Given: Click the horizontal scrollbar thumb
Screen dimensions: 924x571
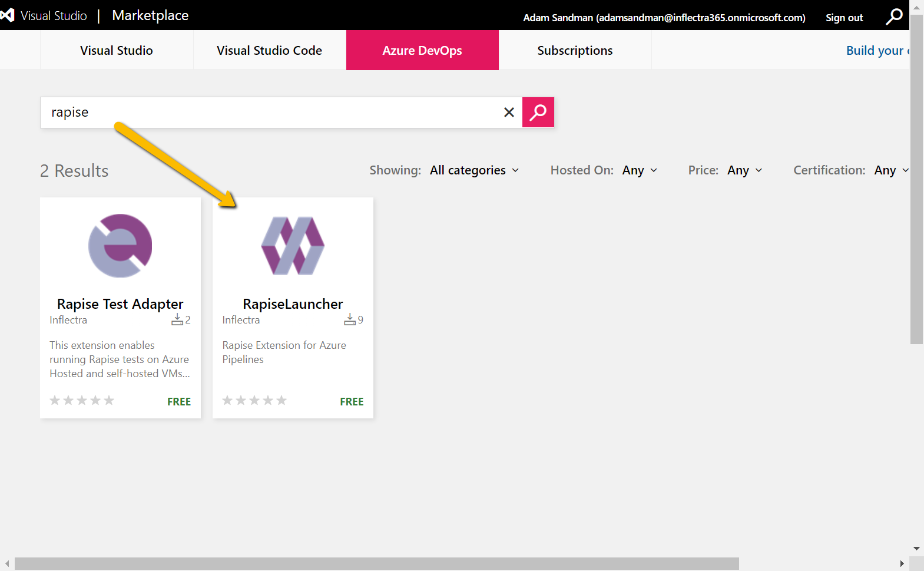Looking at the screenshot, I should (x=377, y=564).
